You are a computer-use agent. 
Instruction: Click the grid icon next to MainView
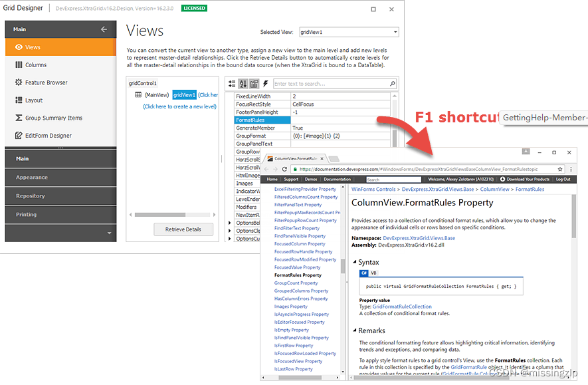138,94
